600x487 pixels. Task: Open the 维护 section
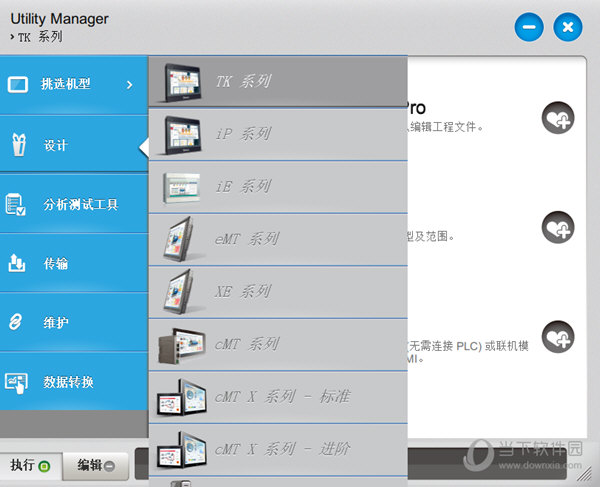click(x=74, y=322)
